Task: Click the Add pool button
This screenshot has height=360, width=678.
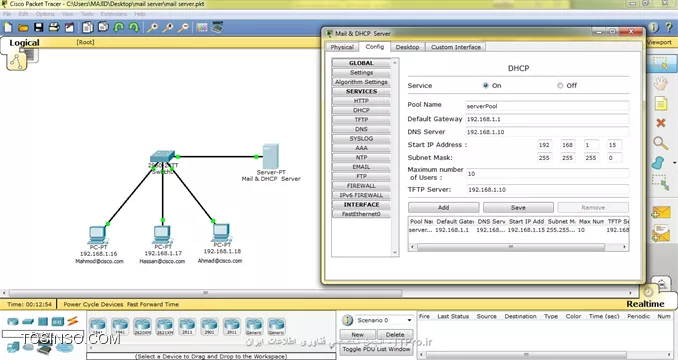Action: [443, 207]
